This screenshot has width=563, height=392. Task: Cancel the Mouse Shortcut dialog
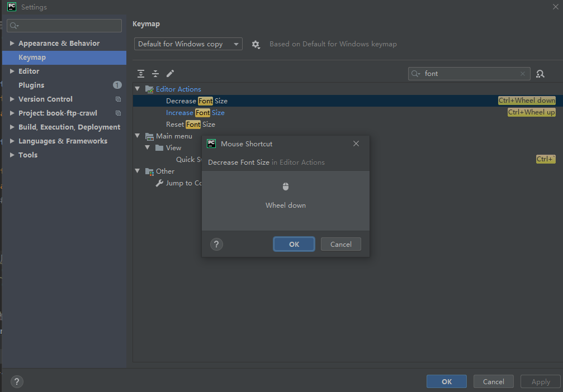click(340, 244)
